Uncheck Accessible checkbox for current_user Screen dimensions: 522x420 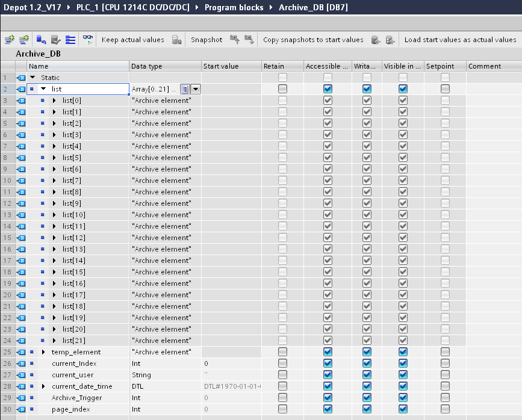coord(328,375)
